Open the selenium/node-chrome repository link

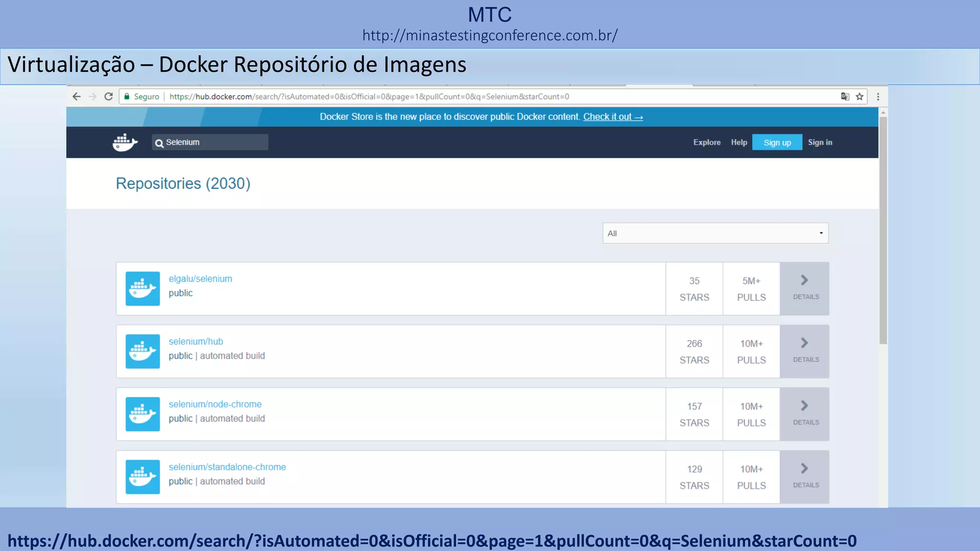[215, 404]
